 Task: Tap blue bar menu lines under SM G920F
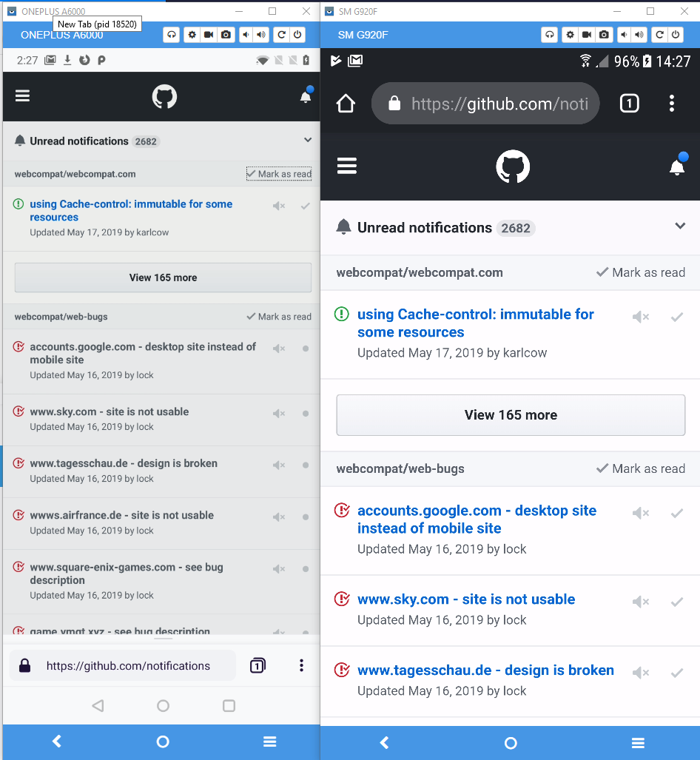pyautogui.click(x=638, y=742)
